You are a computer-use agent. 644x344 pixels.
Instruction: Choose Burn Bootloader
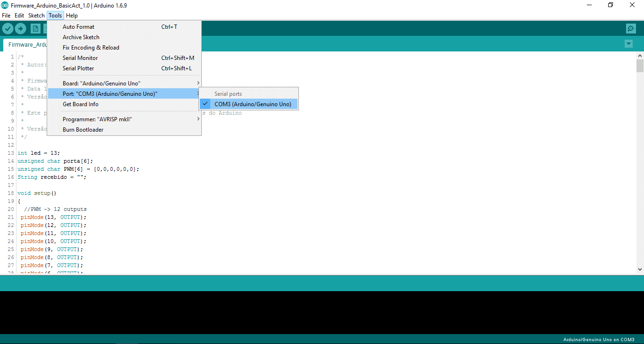point(83,130)
